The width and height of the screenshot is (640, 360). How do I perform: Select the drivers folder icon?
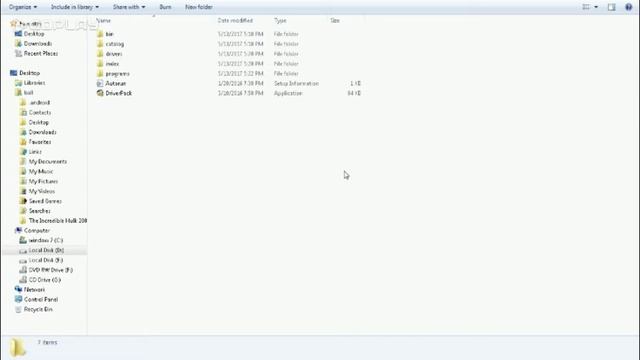point(100,53)
